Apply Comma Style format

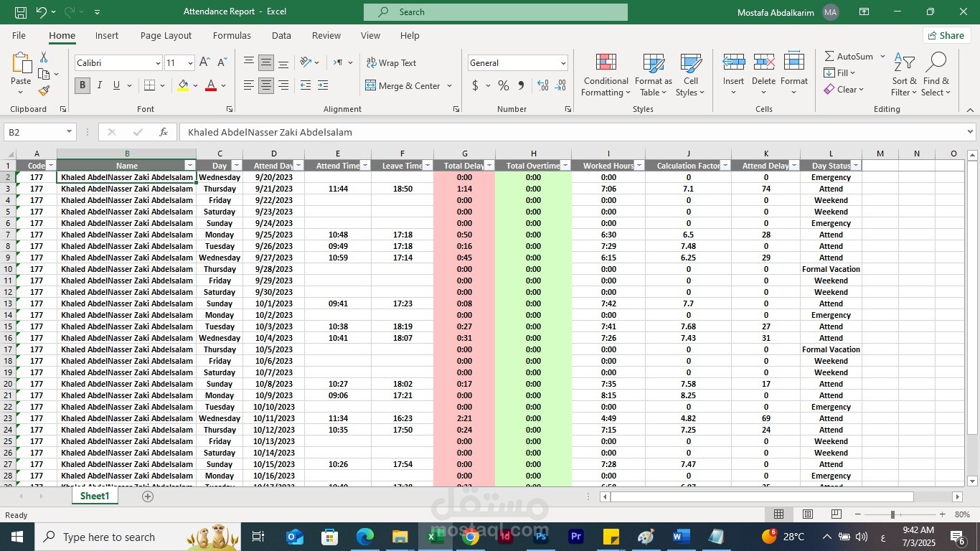click(521, 85)
